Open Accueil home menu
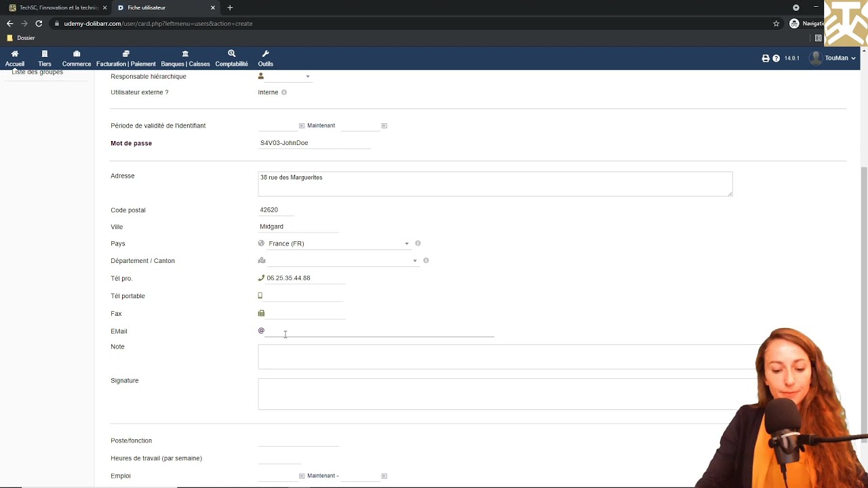Screen dimensions: 868x488 point(14,58)
